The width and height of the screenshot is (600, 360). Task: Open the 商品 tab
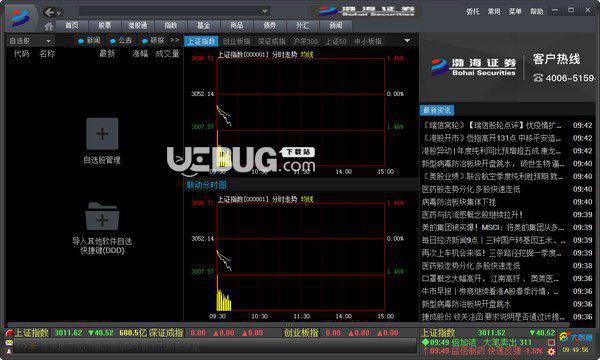(236, 26)
